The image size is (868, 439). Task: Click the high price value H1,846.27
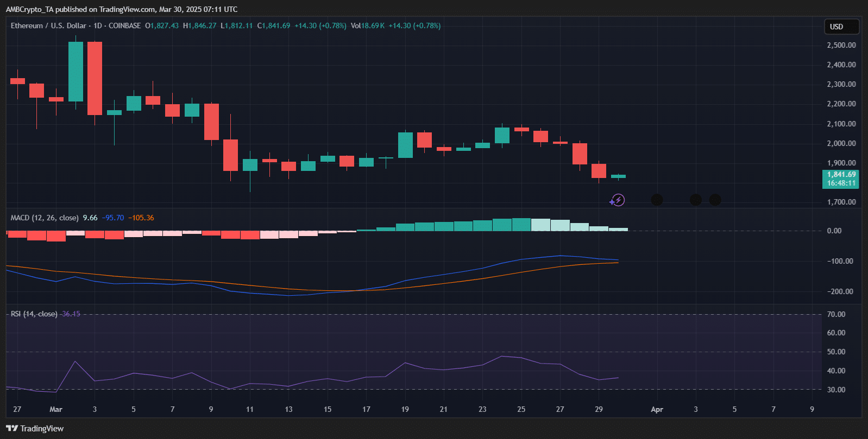[200, 26]
